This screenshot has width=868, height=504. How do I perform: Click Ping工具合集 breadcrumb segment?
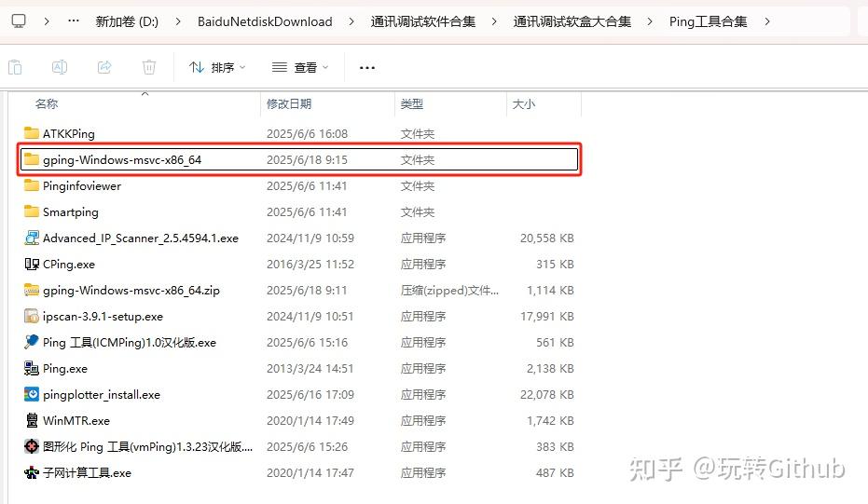point(708,21)
